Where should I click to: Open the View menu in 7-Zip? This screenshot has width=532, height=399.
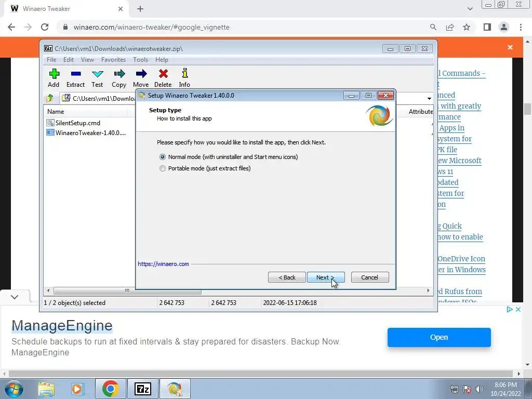pos(87,60)
